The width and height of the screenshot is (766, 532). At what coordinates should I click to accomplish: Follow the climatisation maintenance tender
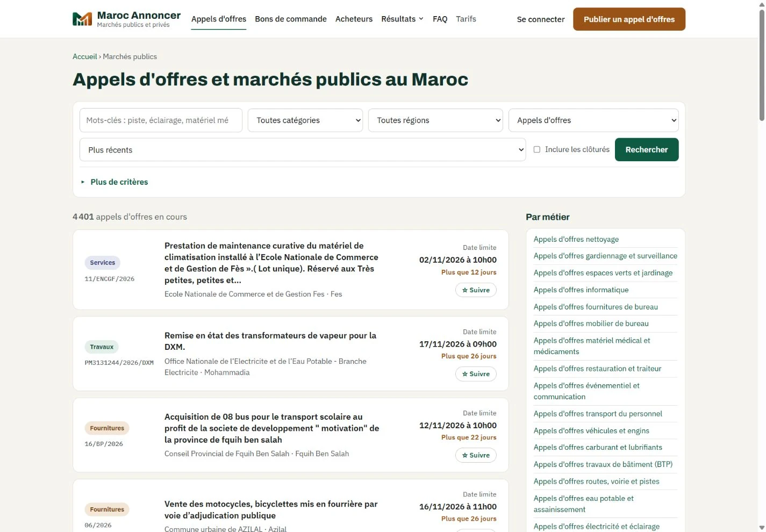[x=476, y=290]
